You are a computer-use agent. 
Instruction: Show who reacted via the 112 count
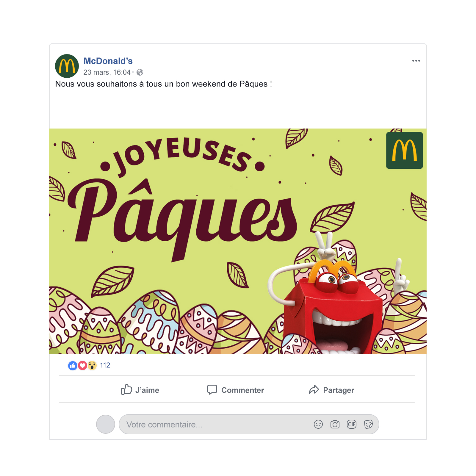(105, 365)
